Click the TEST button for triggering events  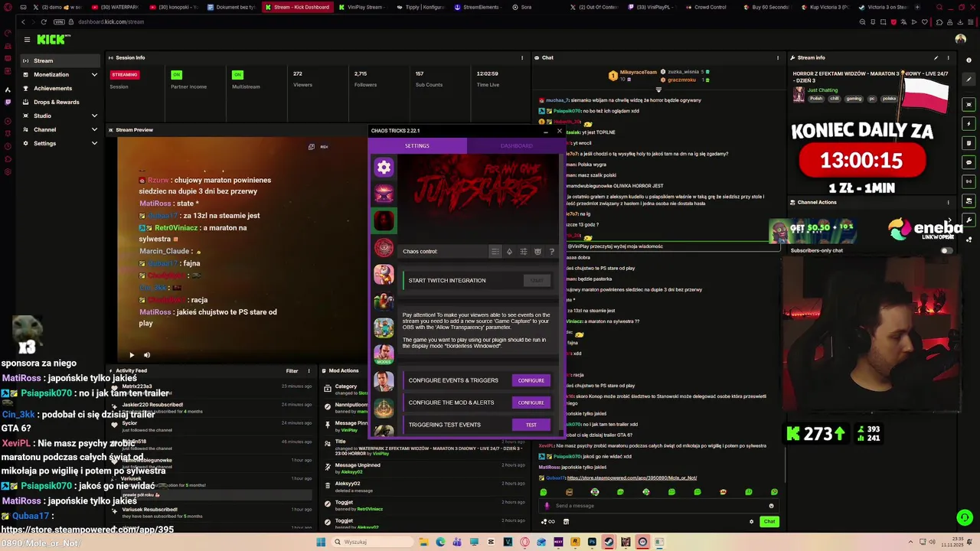(531, 425)
